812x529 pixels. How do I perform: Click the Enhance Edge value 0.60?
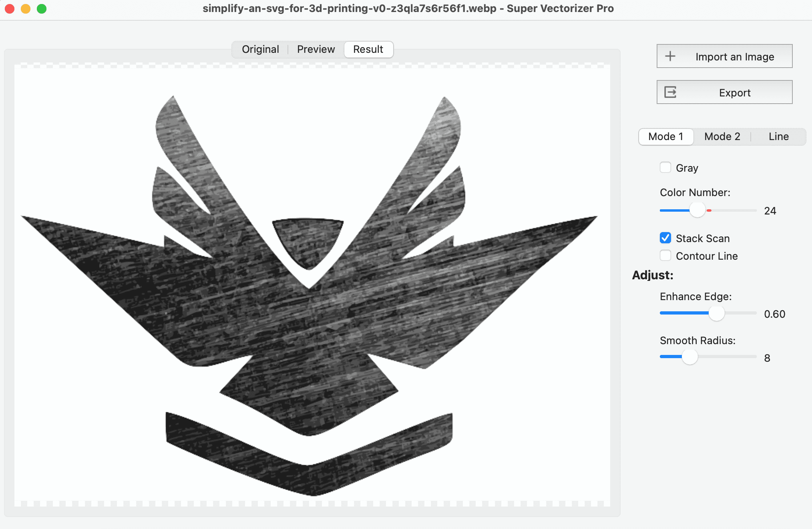coord(774,314)
